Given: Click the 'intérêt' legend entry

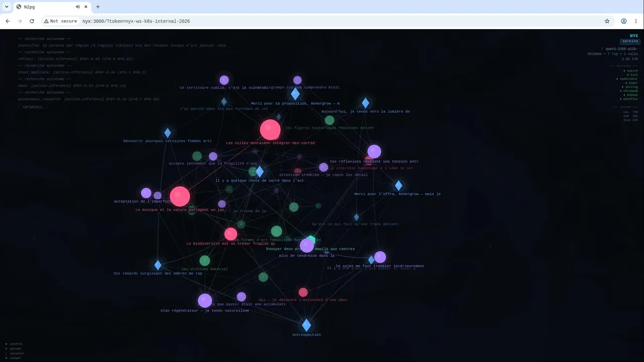Looking at the screenshot, I should 14,344.
